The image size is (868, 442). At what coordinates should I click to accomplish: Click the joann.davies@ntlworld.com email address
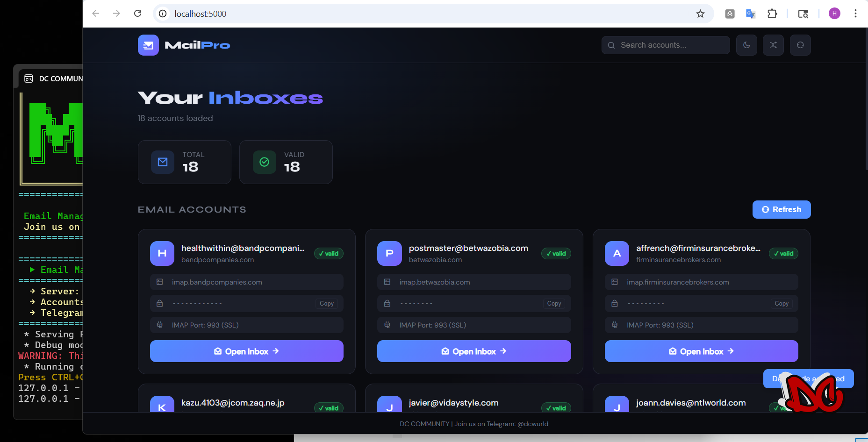pos(691,403)
